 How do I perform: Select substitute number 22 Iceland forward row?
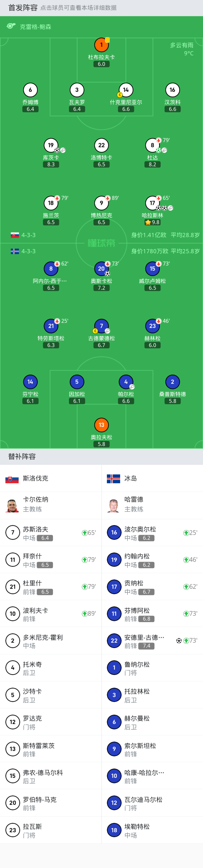152,641
